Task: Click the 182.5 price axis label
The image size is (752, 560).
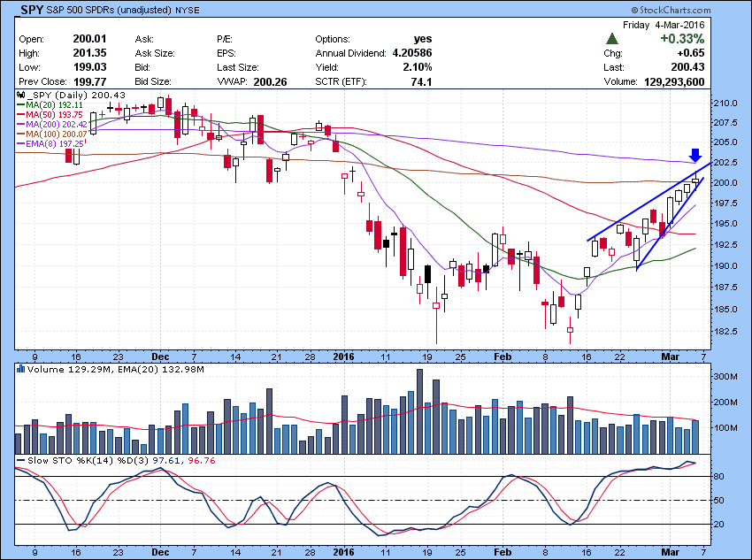Action: (x=725, y=331)
